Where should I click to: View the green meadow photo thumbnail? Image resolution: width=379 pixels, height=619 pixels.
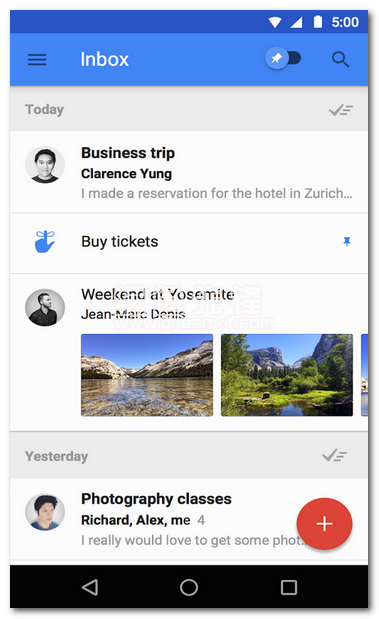[287, 375]
